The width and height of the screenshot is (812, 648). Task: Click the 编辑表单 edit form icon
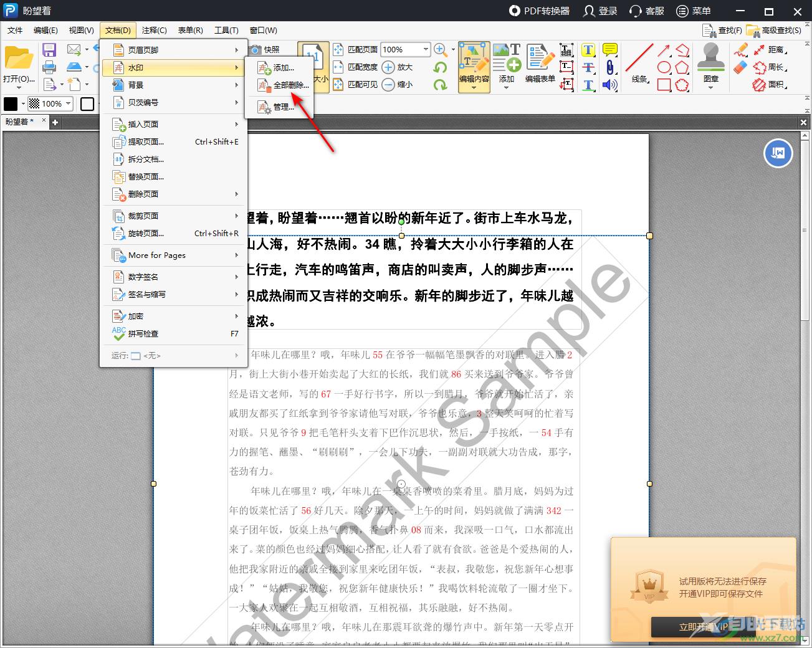540,63
